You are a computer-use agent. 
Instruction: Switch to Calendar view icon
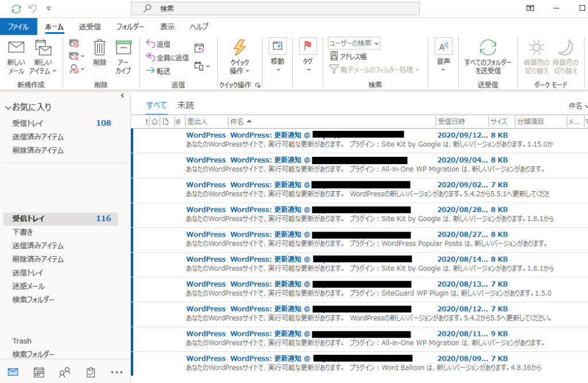(x=39, y=372)
